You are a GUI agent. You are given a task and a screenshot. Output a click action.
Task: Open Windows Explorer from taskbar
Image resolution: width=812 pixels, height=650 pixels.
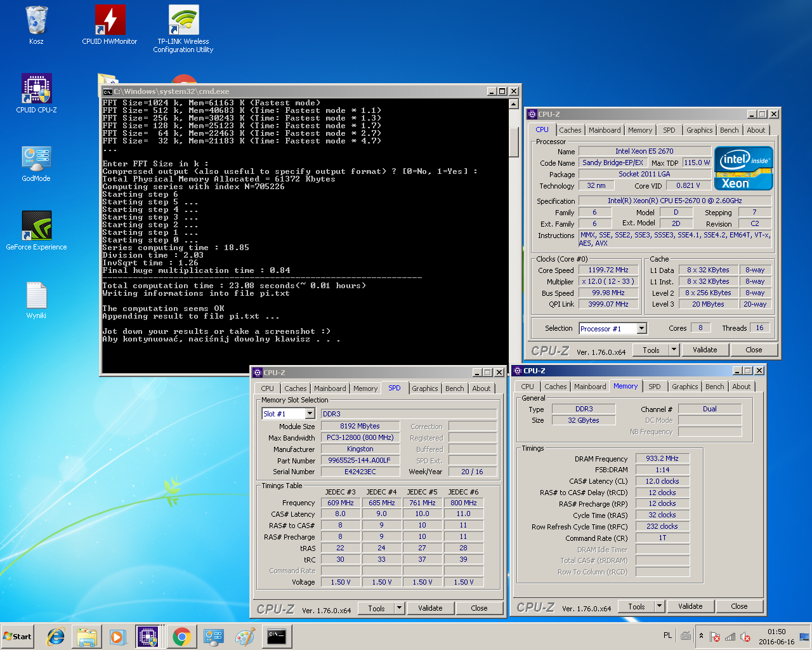coord(87,637)
